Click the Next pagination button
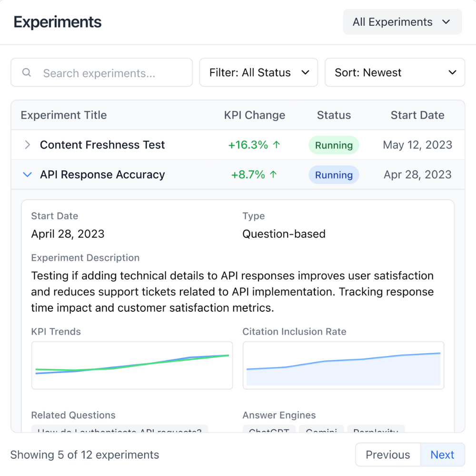The height and width of the screenshot is (476, 476). click(x=443, y=455)
